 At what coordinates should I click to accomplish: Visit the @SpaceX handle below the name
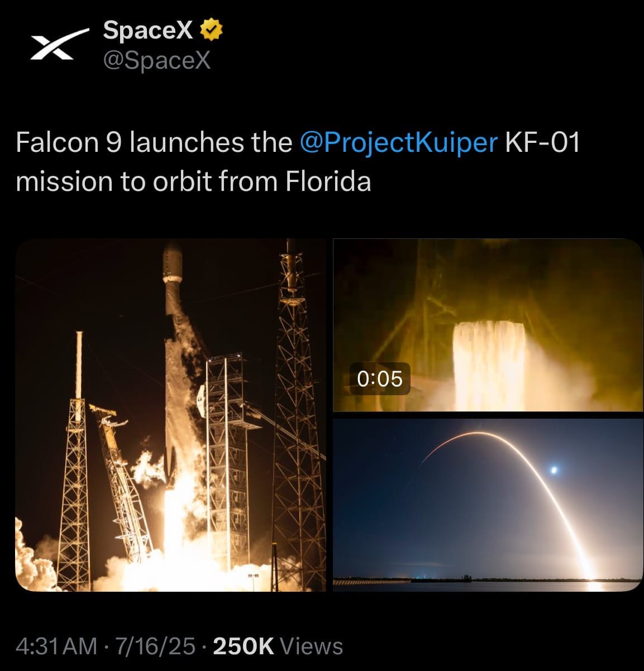pos(157,60)
